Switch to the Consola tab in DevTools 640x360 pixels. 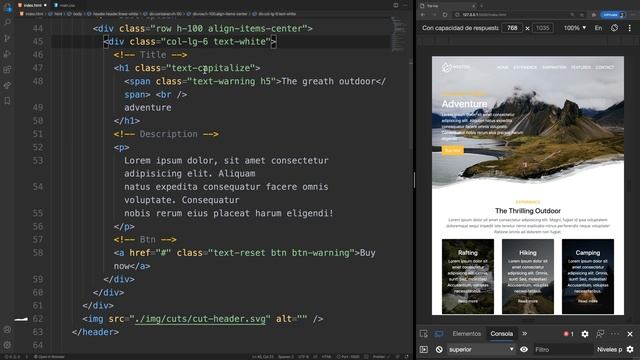pyautogui.click(x=502, y=333)
